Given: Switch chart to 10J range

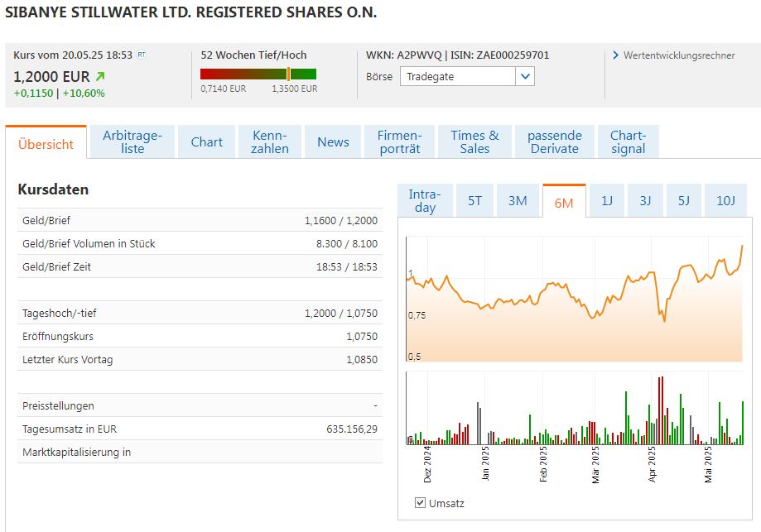Looking at the screenshot, I should [x=725, y=200].
